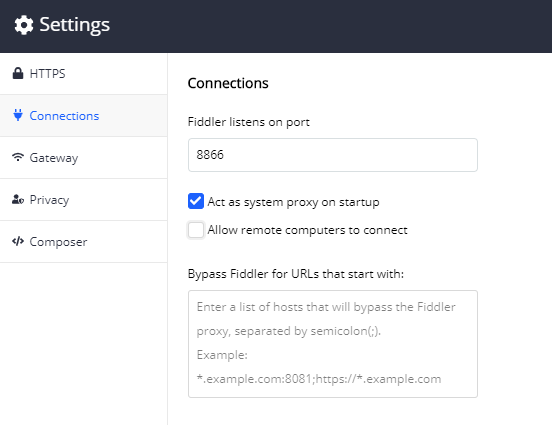552x425 pixels.
Task: Select the Connections tab label
Action: (x=64, y=116)
